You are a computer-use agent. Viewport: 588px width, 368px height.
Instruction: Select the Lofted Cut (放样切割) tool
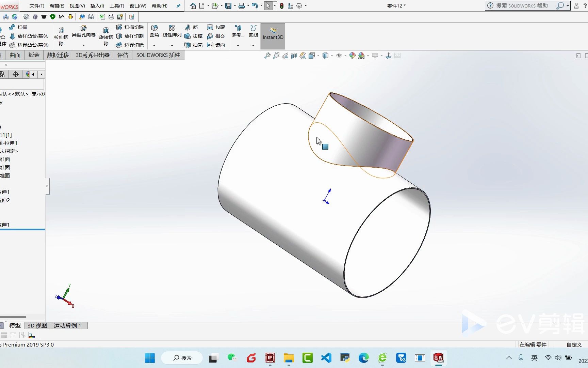click(130, 36)
